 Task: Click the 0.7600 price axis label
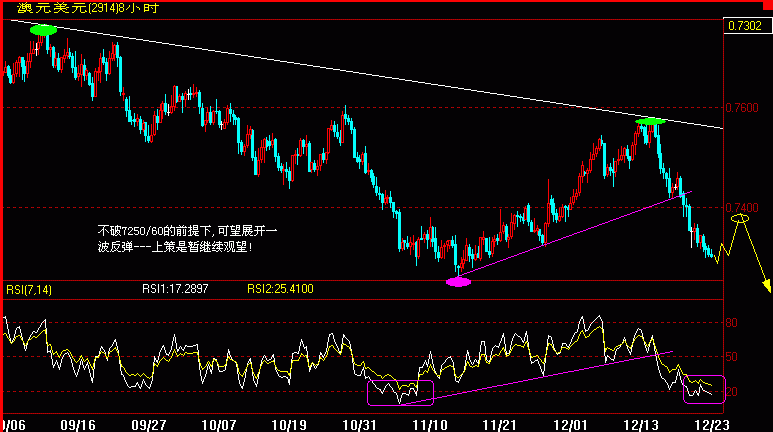tap(742, 108)
